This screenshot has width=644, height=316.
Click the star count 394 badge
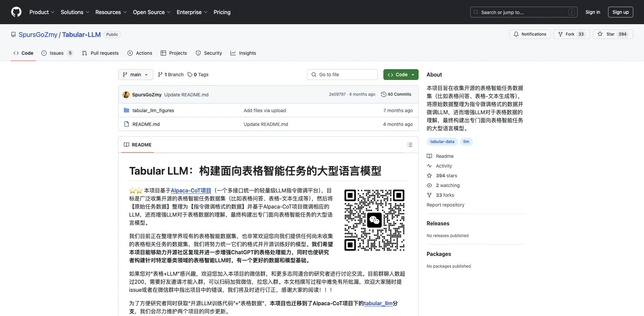click(x=623, y=34)
